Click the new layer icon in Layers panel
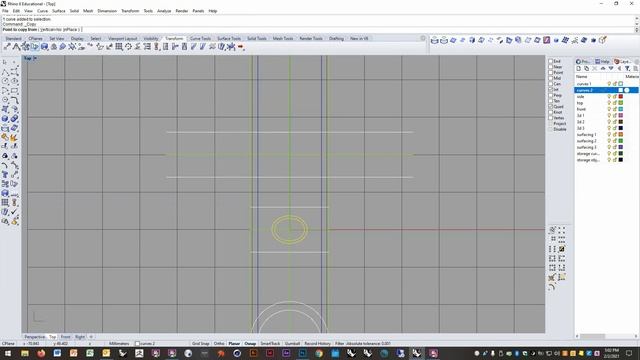The width and height of the screenshot is (640, 360). (x=579, y=69)
